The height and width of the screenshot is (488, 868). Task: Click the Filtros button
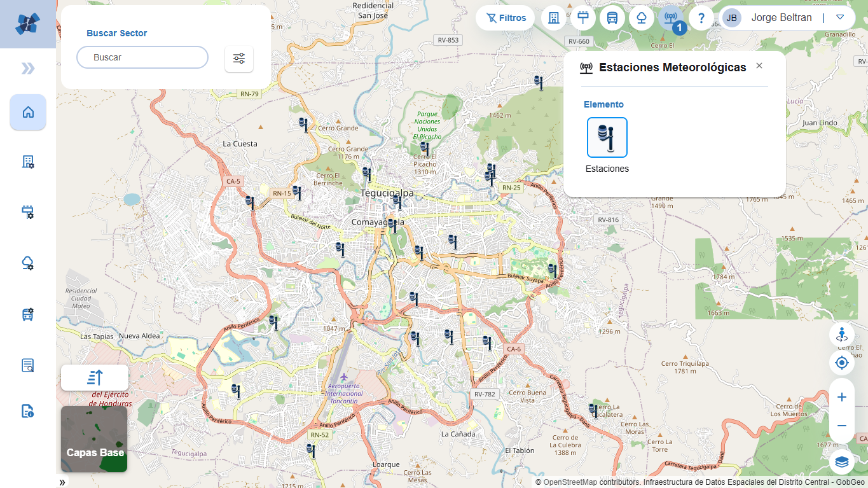[506, 18]
